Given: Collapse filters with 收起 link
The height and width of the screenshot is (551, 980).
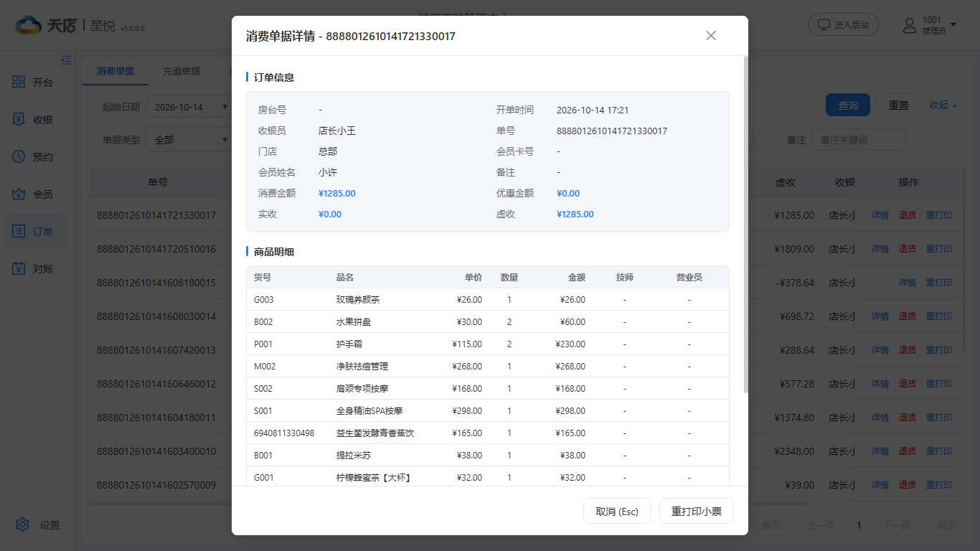Looking at the screenshot, I should [943, 105].
